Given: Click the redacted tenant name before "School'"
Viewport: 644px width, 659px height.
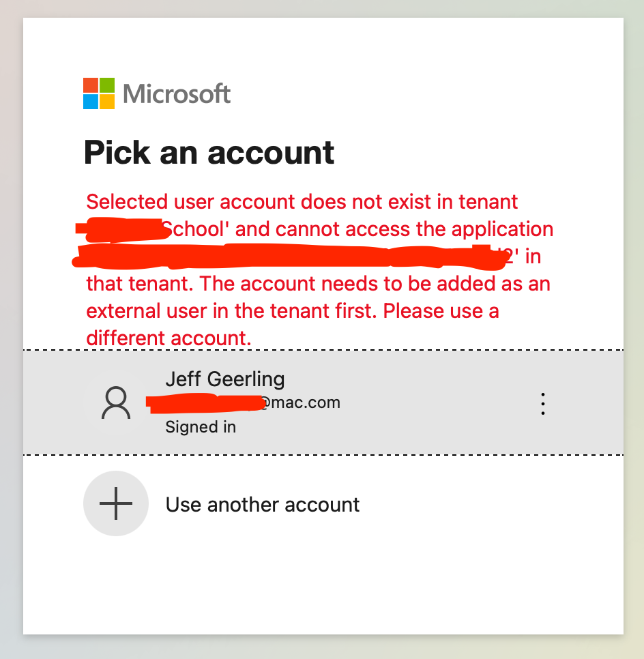Looking at the screenshot, I should pos(123,230).
